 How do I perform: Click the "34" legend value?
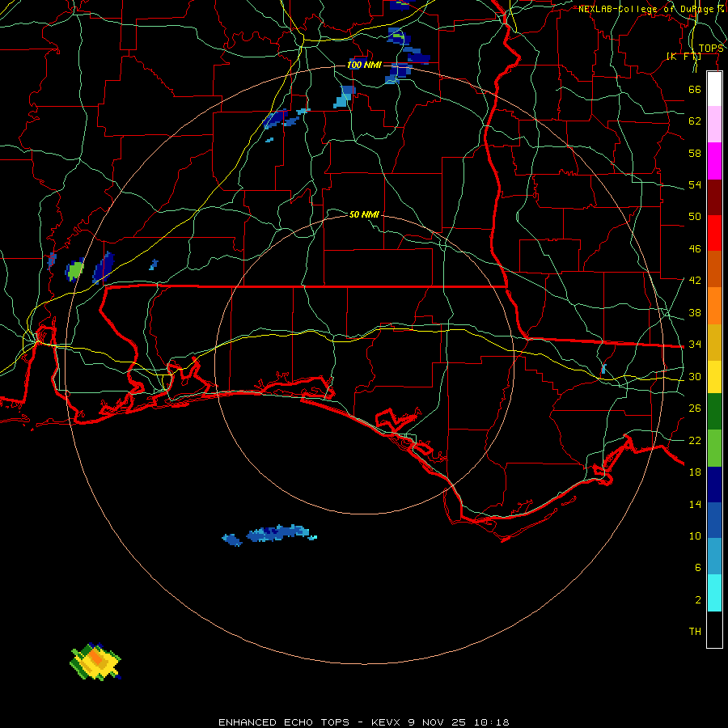(695, 344)
